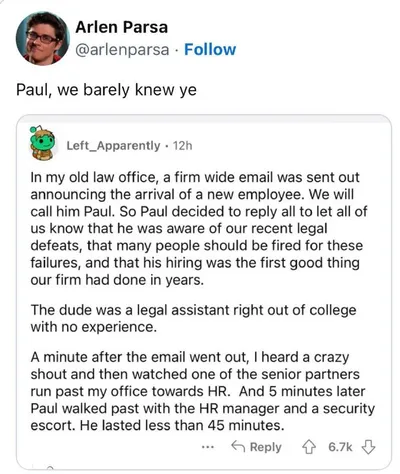Image resolution: width=400 pixels, height=474 pixels.
Task: Click the line "call him Paul. So Paul decided"
Action: pyautogui.click(x=199, y=212)
